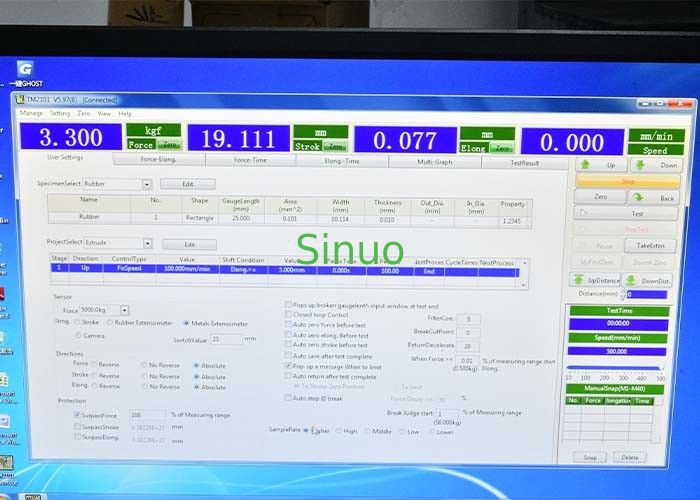
Task: Toggle SurpassForce protection checkbox
Action: point(77,414)
